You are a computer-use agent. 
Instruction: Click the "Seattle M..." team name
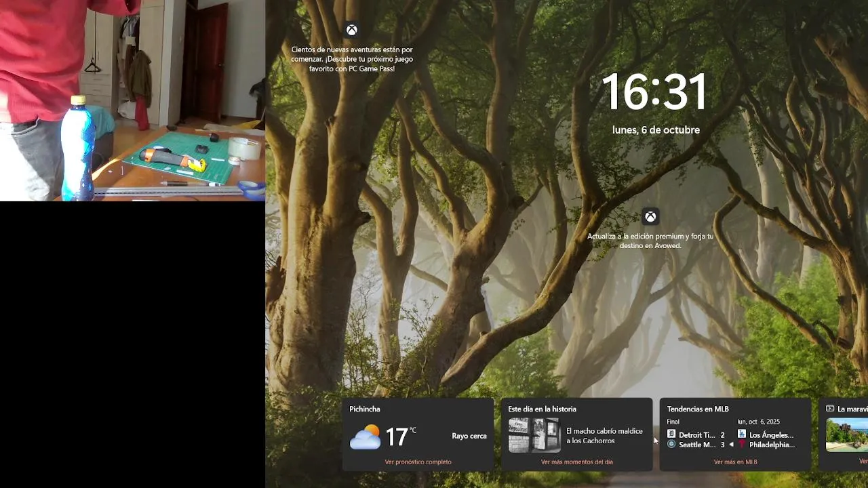[x=697, y=445]
